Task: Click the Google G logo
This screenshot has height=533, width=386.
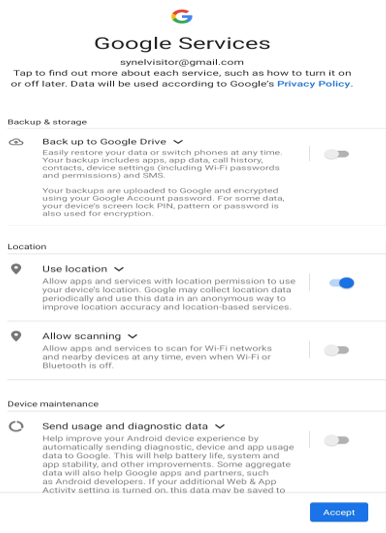Action: [182, 16]
